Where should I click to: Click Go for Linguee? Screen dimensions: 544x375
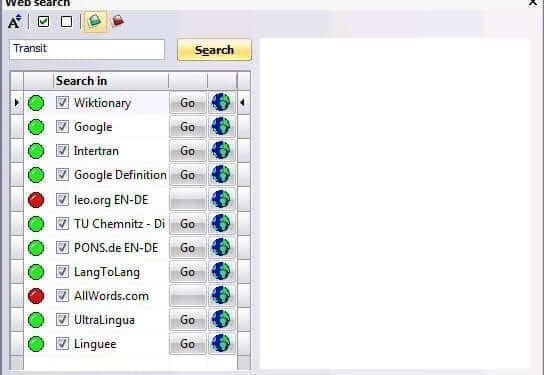[x=187, y=344]
